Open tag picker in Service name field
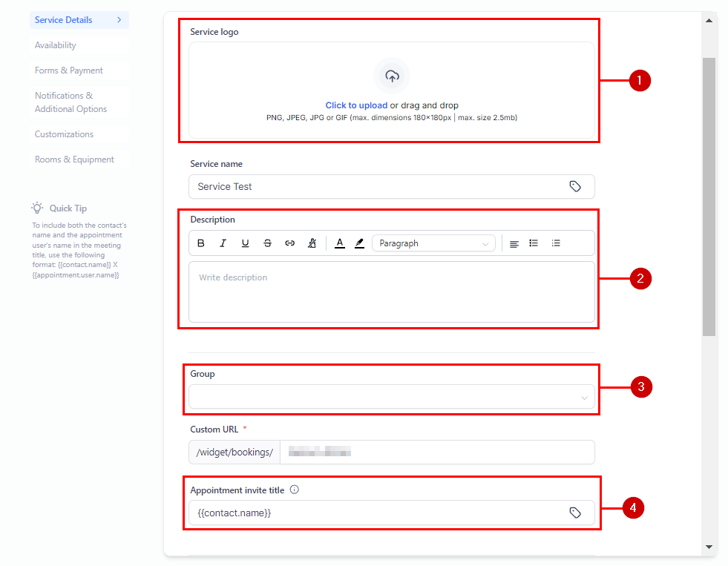 pyautogui.click(x=575, y=187)
